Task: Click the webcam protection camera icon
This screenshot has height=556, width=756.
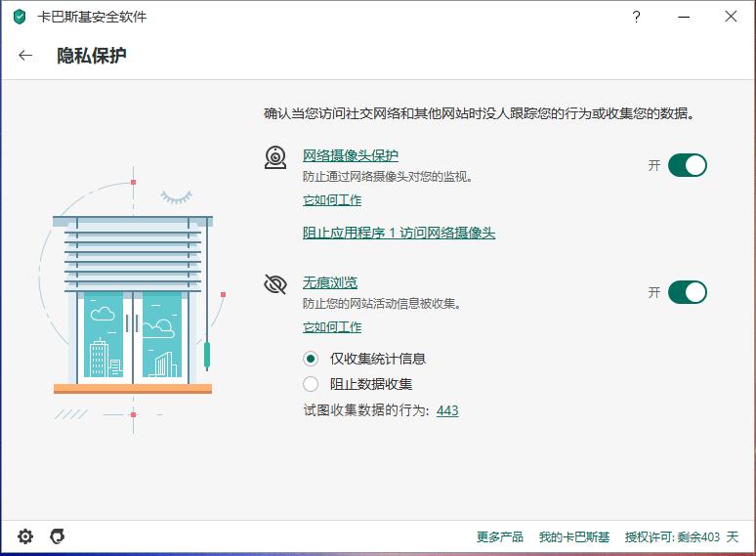Action: 275,157
